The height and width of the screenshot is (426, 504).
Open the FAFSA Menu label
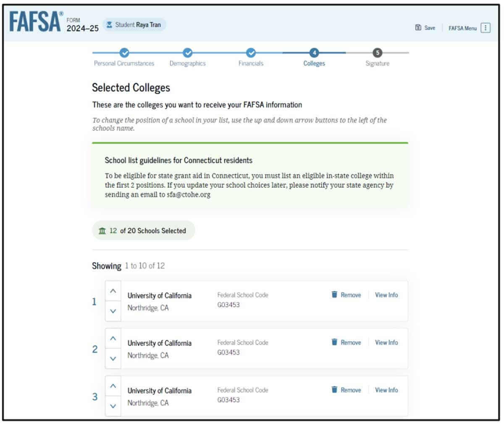tap(462, 28)
